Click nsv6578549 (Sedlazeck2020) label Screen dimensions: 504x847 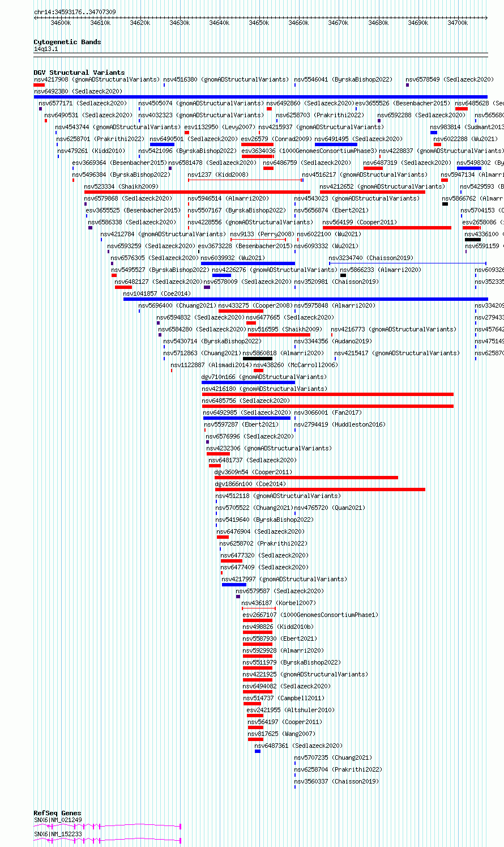[450, 79]
